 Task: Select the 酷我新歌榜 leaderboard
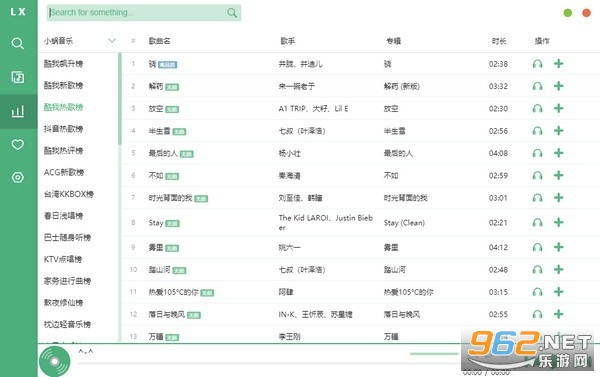coord(64,85)
